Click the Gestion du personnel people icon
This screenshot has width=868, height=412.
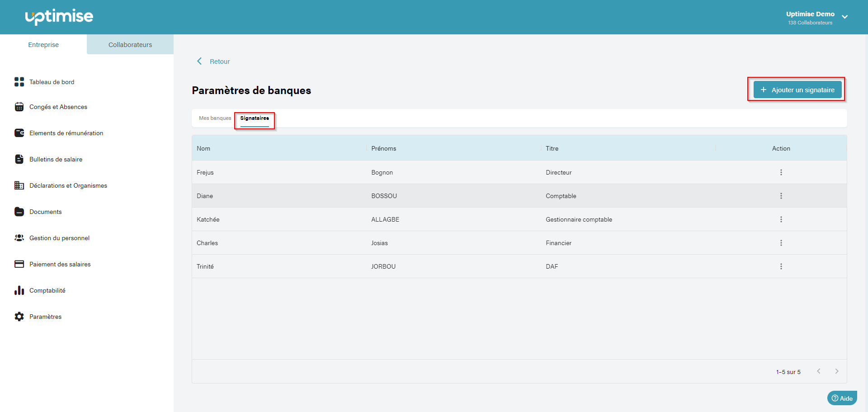pyautogui.click(x=19, y=238)
